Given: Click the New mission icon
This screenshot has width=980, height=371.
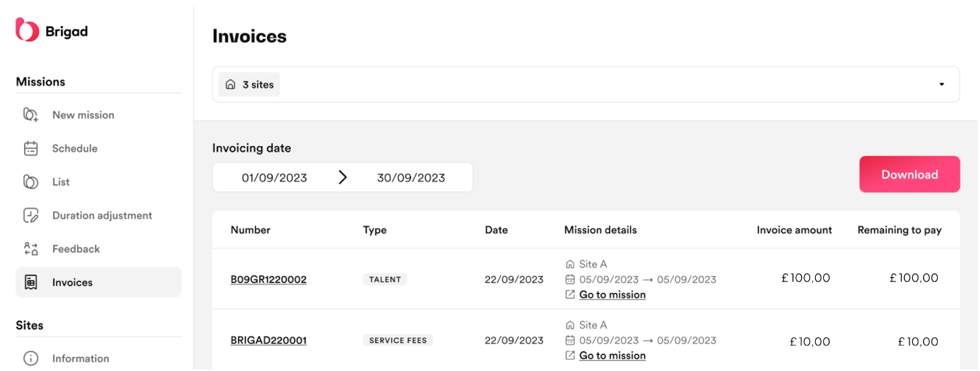Looking at the screenshot, I should [x=31, y=115].
